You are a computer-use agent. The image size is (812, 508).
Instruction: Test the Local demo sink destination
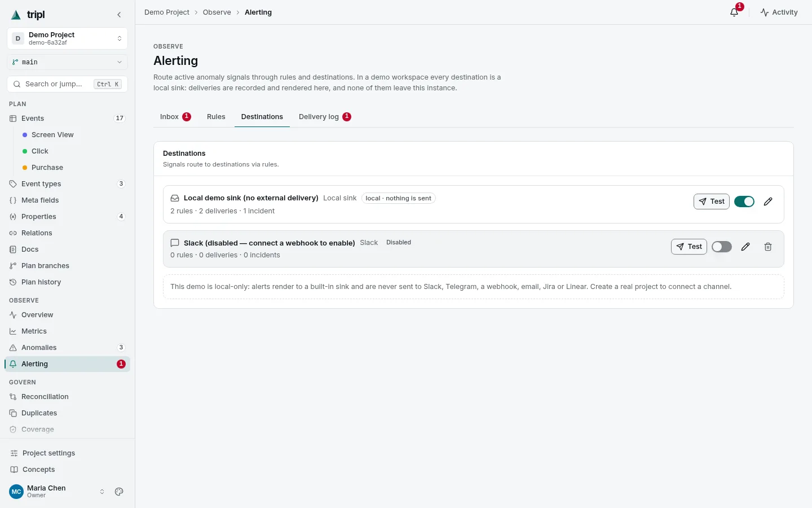click(712, 202)
